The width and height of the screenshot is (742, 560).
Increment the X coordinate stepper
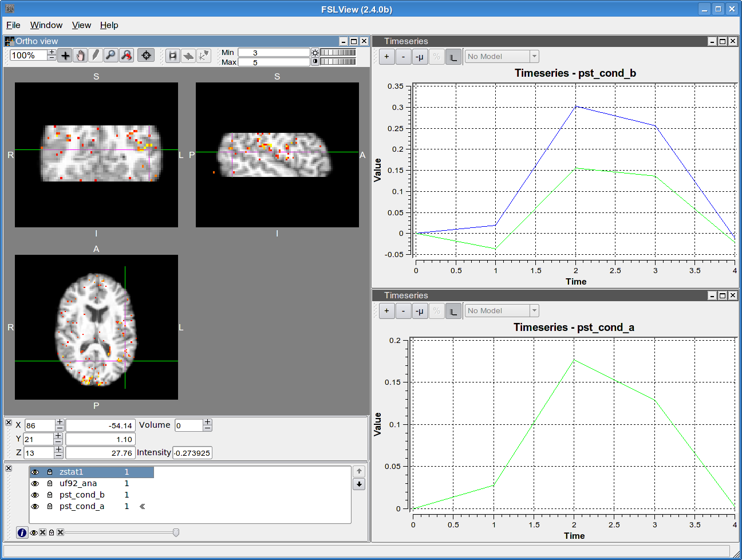coord(60,422)
